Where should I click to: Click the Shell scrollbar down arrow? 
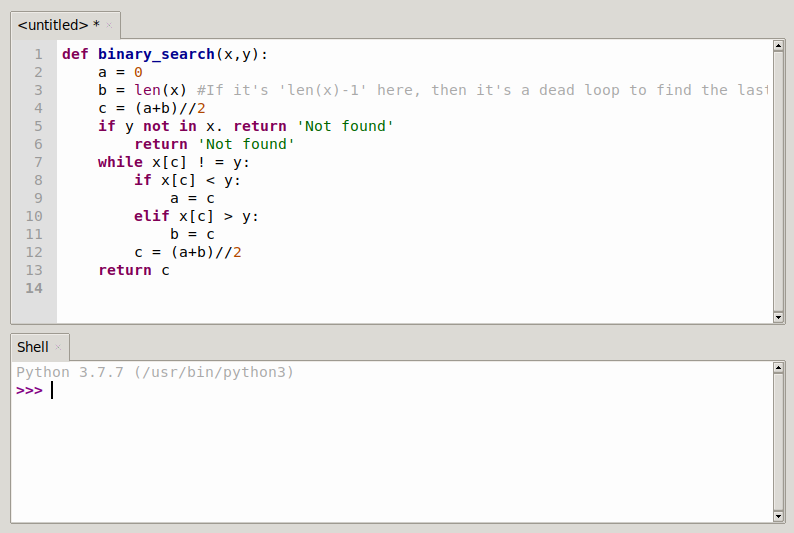pyautogui.click(x=779, y=516)
